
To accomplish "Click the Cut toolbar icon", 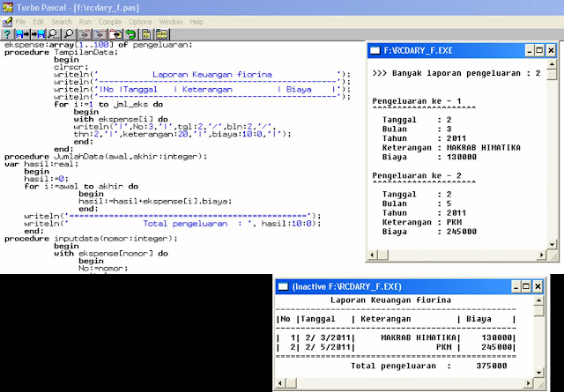I will tap(85, 34).
